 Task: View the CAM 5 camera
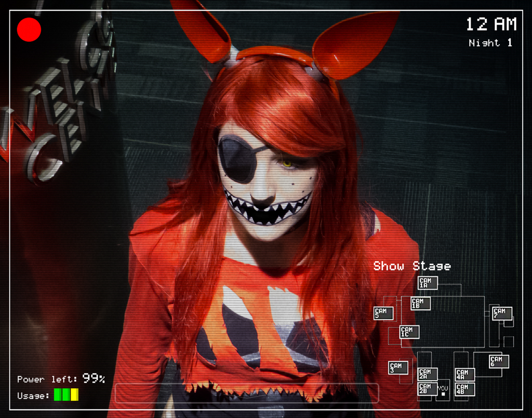tap(383, 313)
